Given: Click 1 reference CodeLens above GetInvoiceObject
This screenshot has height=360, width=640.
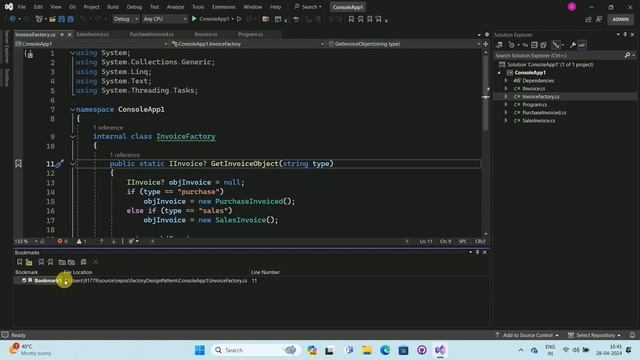Looking at the screenshot, I should 124,155.
